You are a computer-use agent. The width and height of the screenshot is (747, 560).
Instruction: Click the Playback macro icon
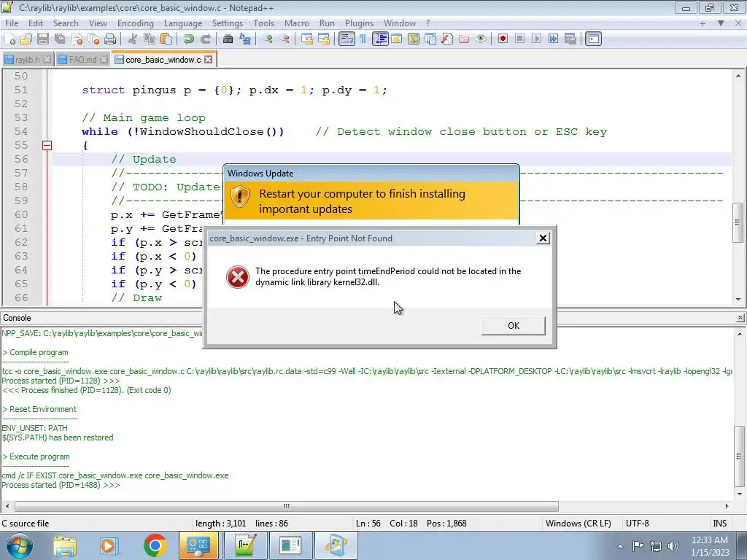pos(536,39)
